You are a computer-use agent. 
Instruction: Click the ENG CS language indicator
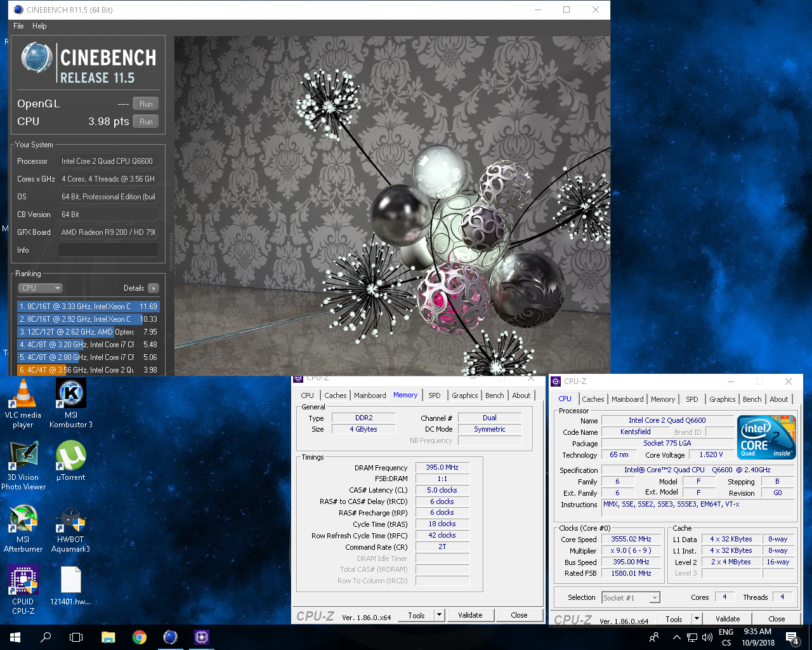pyautogui.click(x=726, y=637)
